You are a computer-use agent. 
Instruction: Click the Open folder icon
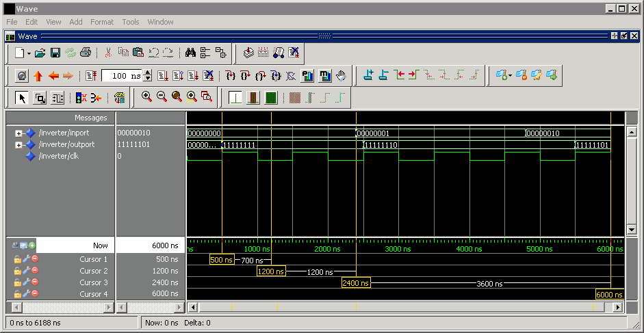click(40, 53)
